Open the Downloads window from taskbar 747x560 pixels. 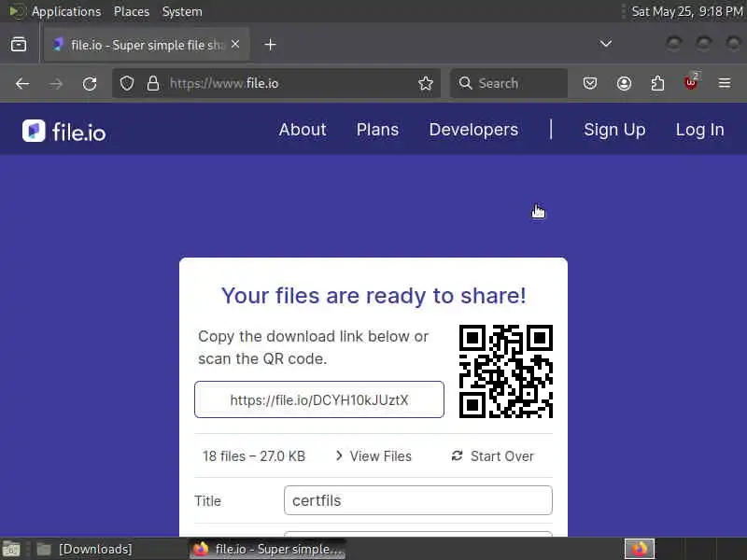tap(85, 549)
